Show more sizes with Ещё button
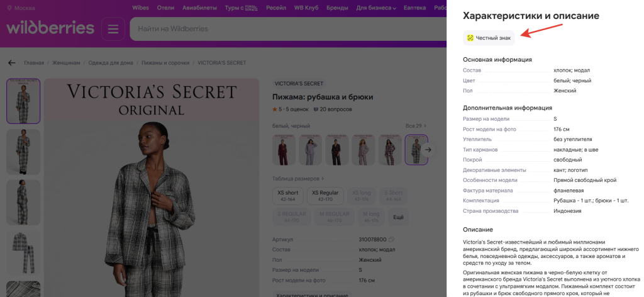 coord(398,217)
